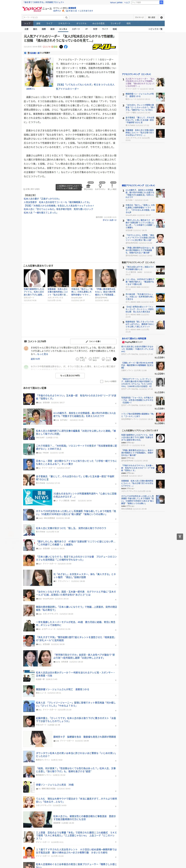Open related link 松本人志の妻が「正直がっかりだわ」
Image resolution: width=186 pixels, height=868 pixels.
(x=42, y=199)
